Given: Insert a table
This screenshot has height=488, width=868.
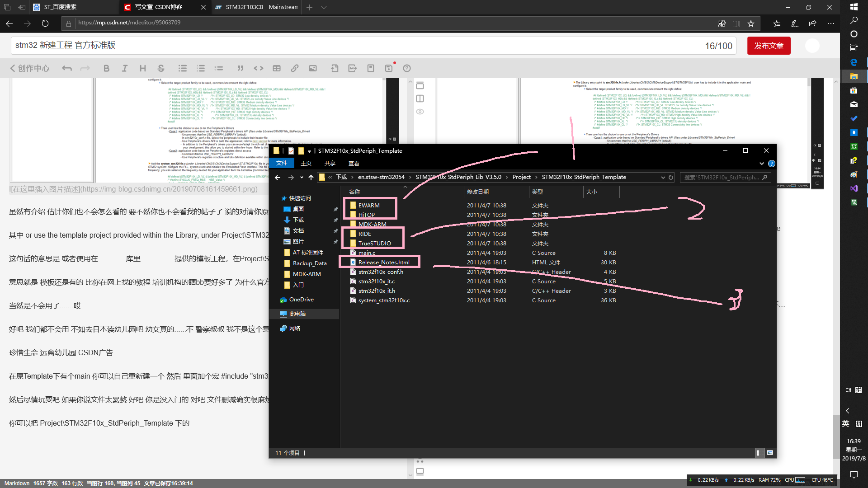Looking at the screenshot, I should coord(277,68).
